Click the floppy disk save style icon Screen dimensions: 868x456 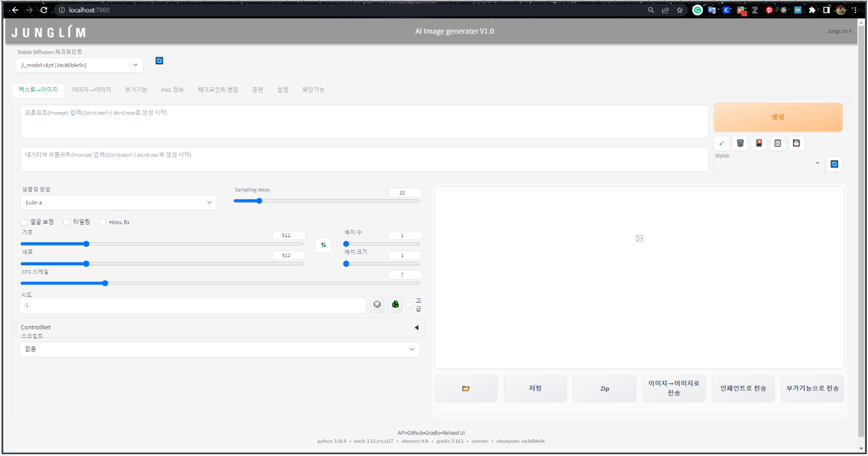pyautogui.click(x=796, y=143)
